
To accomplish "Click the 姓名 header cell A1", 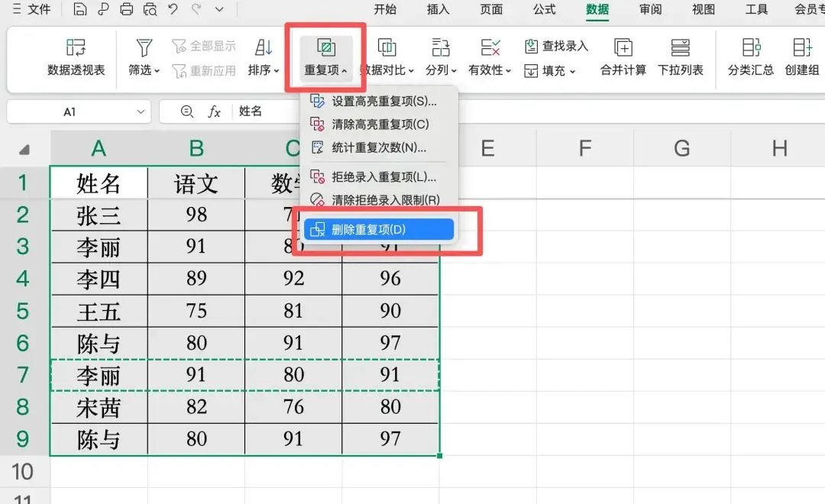I will coord(99,183).
